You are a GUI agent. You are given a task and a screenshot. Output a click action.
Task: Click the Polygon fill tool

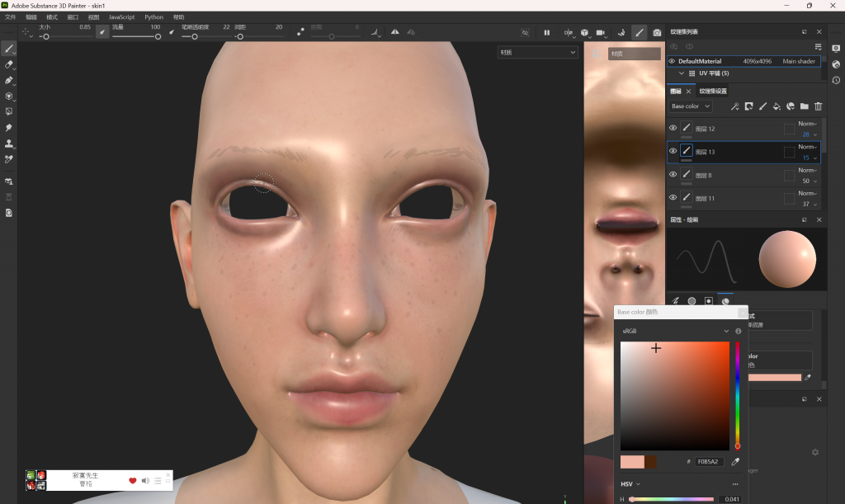pyautogui.click(x=9, y=111)
